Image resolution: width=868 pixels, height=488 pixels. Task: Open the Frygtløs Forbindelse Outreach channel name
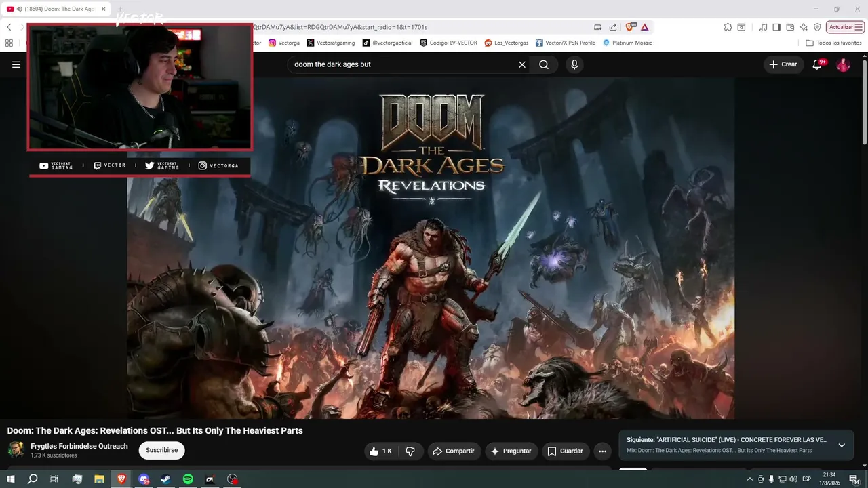tap(79, 446)
